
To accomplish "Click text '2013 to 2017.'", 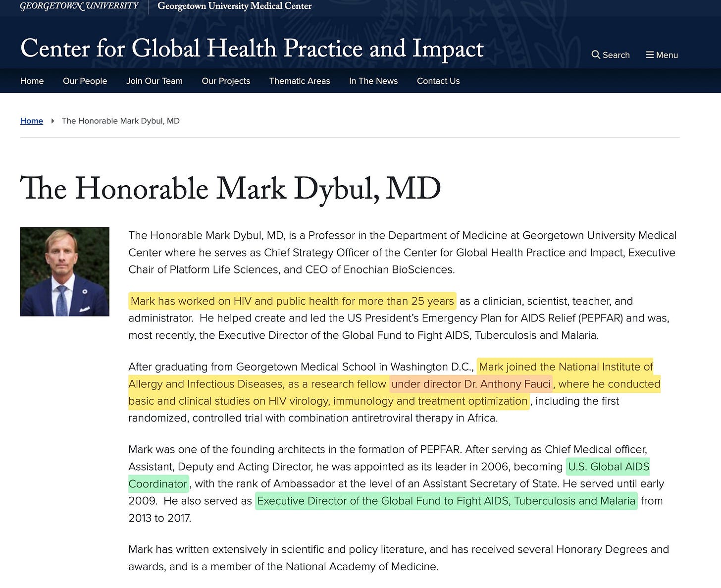I will click(159, 518).
